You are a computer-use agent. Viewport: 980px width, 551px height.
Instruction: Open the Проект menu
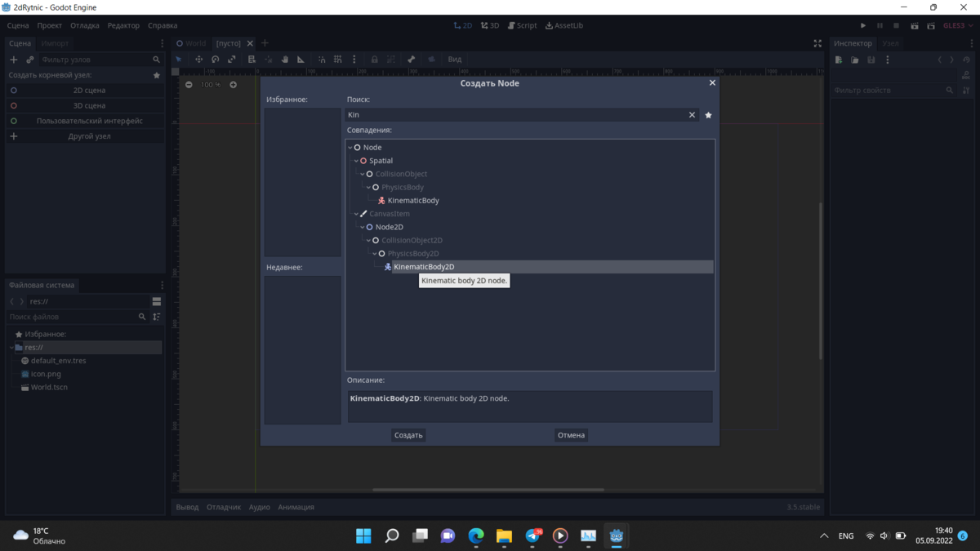pos(50,26)
